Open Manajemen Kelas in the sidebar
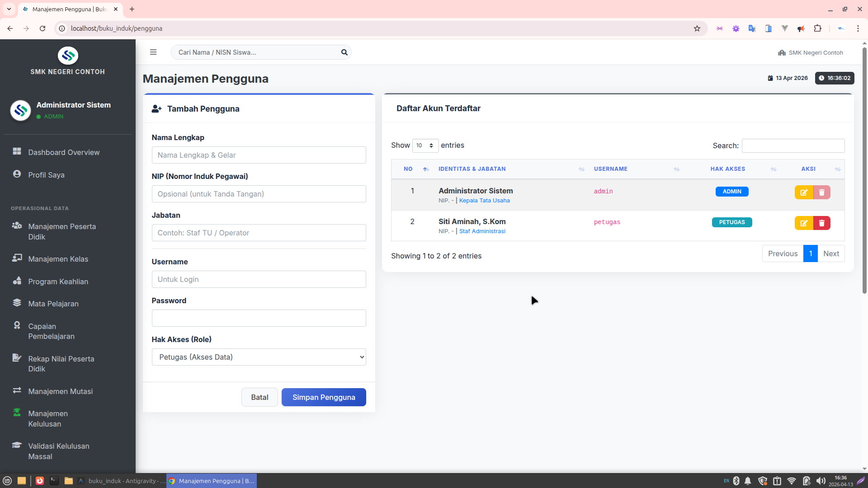Image resolution: width=868 pixels, height=488 pixels. [x=58, y=259]
